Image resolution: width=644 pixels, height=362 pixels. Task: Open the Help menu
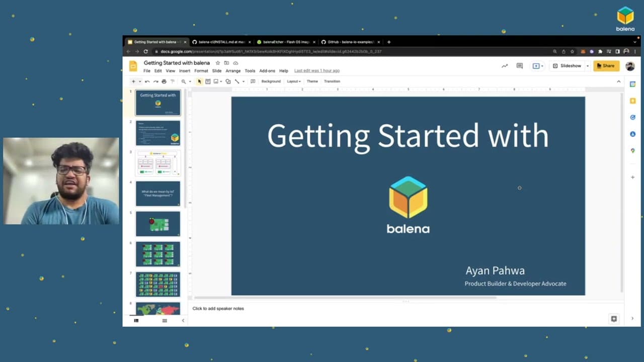(x=284, y=71)
